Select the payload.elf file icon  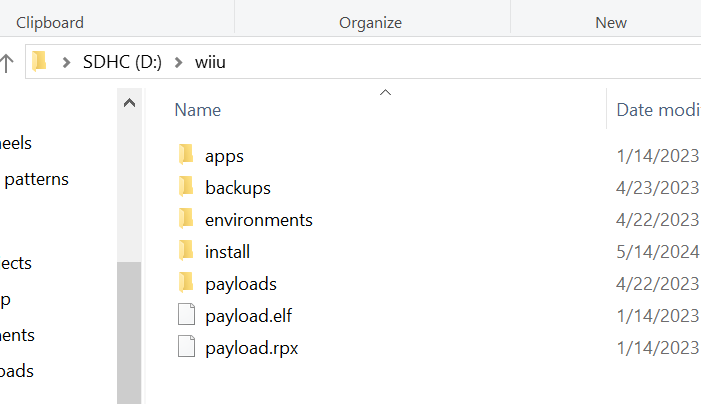click(x=186, y=314)
